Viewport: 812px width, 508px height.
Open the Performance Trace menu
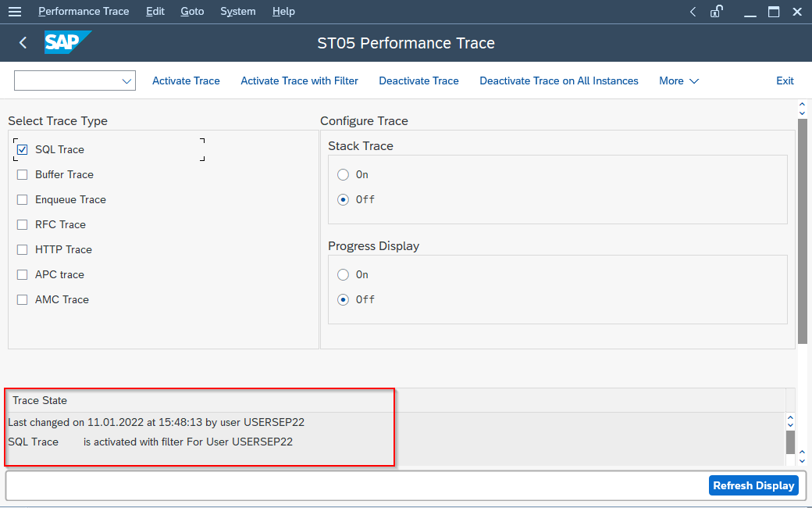pos(84,12)
